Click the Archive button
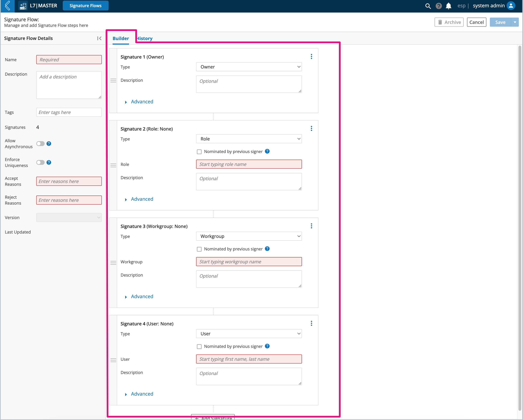Viewport: 523px width, 420px height. pos(449,22)
